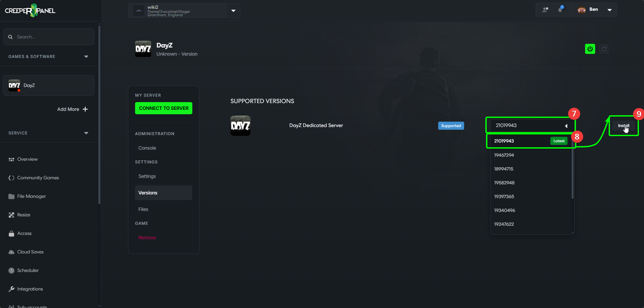
Task: Open Scheduler from the sidebar
Action: (28, 270)
